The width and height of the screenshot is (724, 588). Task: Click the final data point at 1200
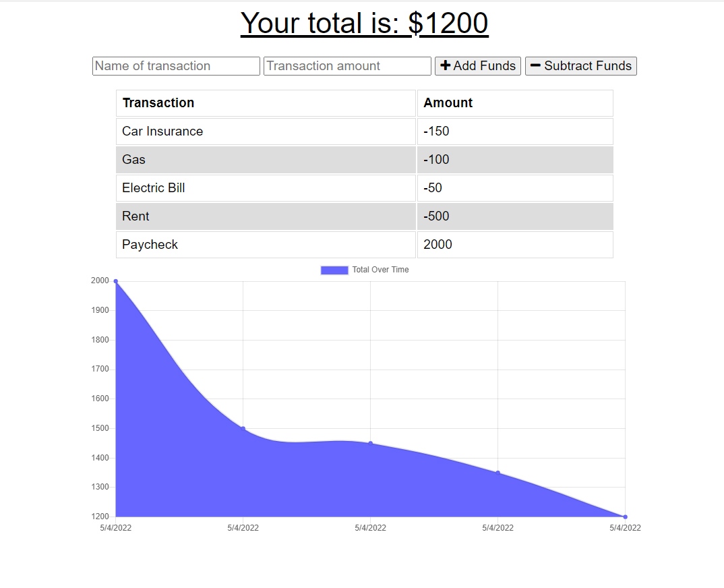[x=625, y=517]
